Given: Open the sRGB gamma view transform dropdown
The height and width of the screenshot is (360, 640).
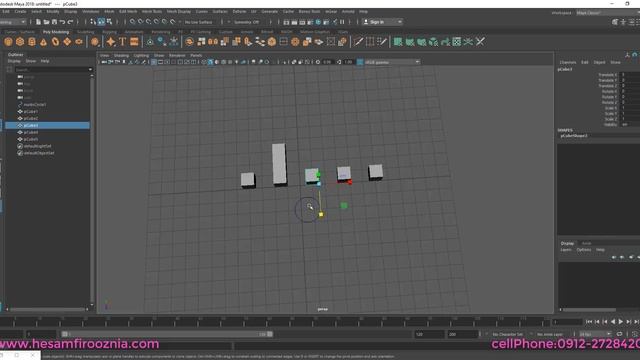Looking at the screenshot, I should coord(392,62).
